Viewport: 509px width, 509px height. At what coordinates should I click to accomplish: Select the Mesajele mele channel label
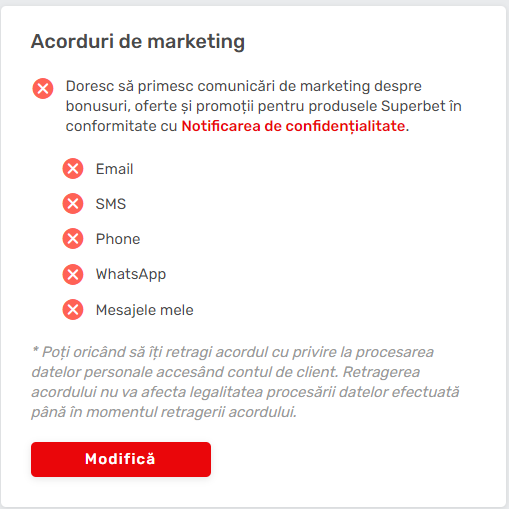coord(145,310)
